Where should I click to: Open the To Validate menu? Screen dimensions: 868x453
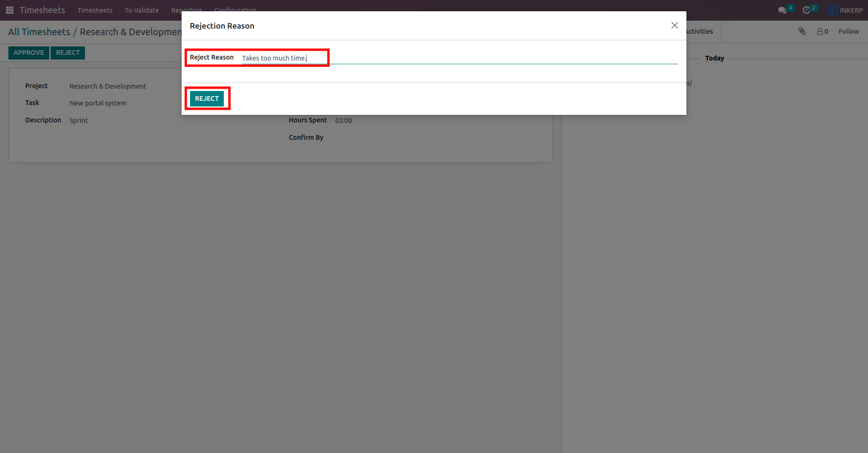(142, 10)
